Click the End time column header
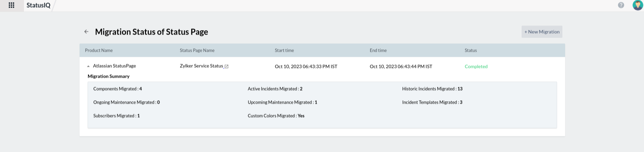Image resolution: width=644 pixels, height=152 pixels. [x=378, y=51]
